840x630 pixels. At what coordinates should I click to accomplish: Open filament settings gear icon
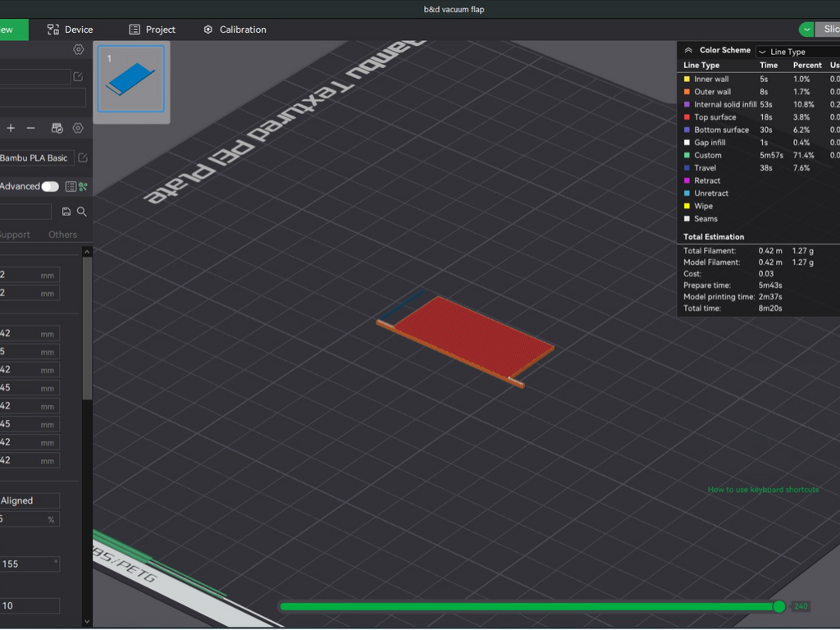tap(78, 128)
